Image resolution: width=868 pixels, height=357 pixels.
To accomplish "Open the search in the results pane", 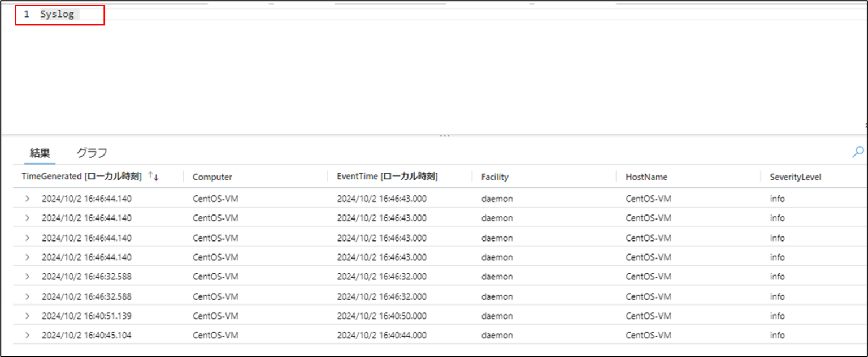I will (857, 152).
